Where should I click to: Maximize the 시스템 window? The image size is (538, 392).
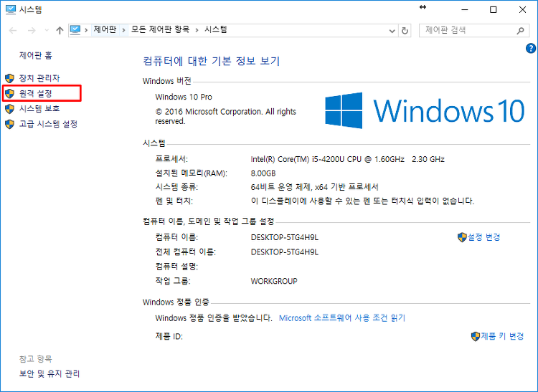[x=493, y=9]
